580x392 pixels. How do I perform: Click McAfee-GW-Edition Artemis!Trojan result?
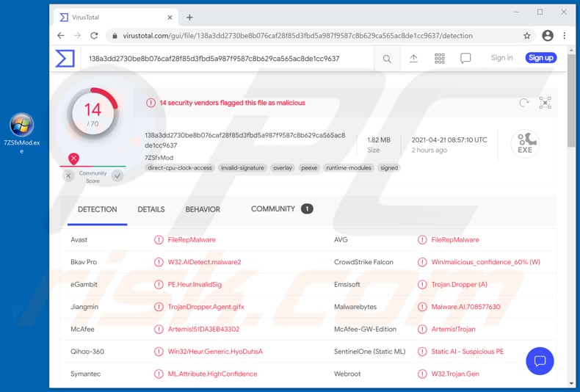tap(453, 329)
